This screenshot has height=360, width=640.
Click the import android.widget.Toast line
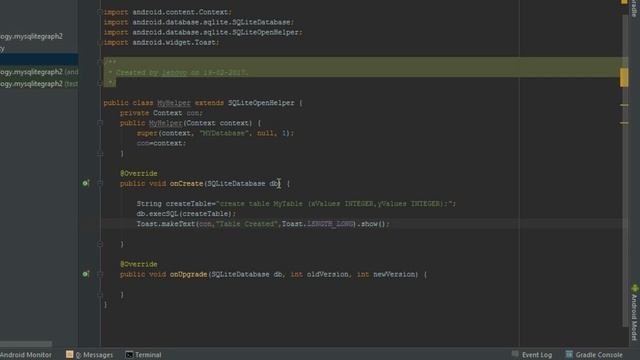[x=162, y=42]
